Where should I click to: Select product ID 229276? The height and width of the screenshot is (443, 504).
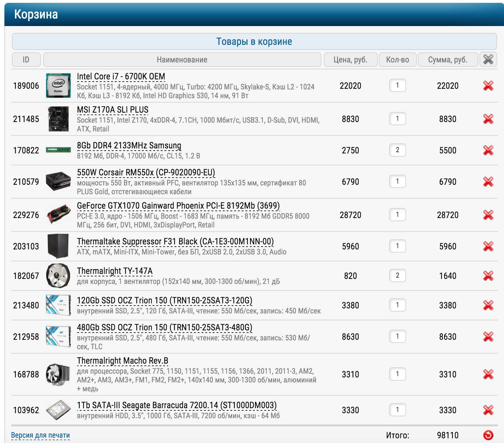pos(26,215)
